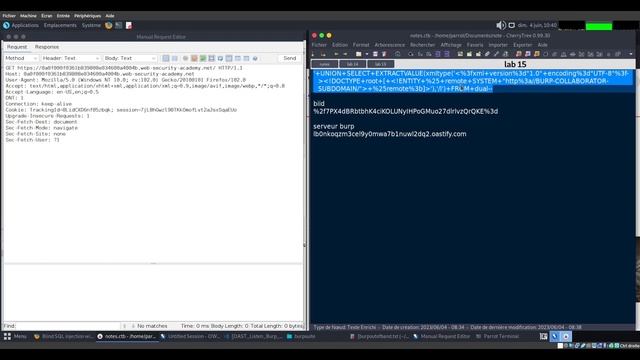Open CherryTree Affichage menu
Screen dimensions: 640x360
[x=451, y=45]
